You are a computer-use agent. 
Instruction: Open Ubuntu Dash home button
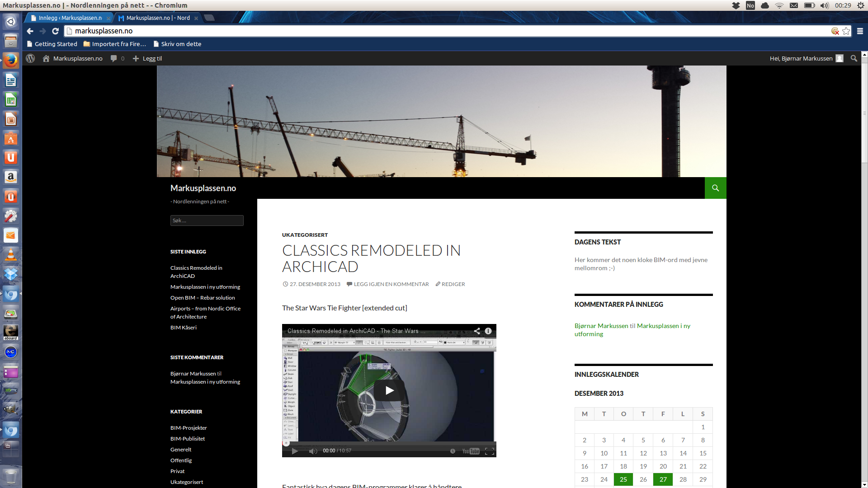[x=11, y=21]
